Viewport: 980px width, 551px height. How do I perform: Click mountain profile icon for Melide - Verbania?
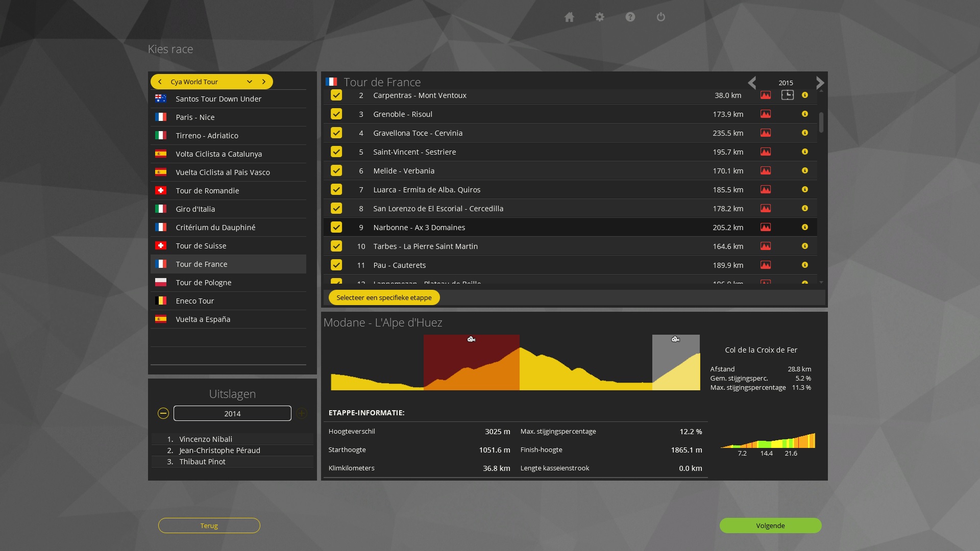(766, 171)
